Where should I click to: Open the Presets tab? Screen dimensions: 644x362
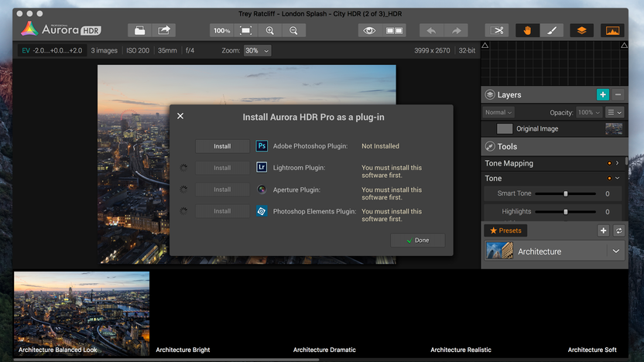pos(505,231)
